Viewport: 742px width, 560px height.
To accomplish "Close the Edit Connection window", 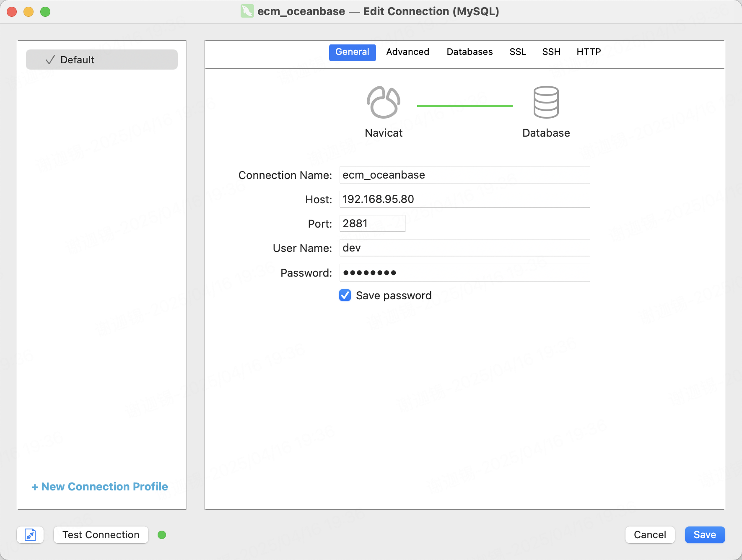I will pyautogui.click(x=12, y=12).
